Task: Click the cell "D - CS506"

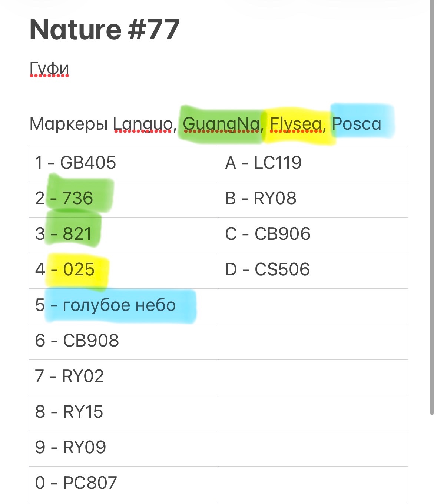Action: 314,271
